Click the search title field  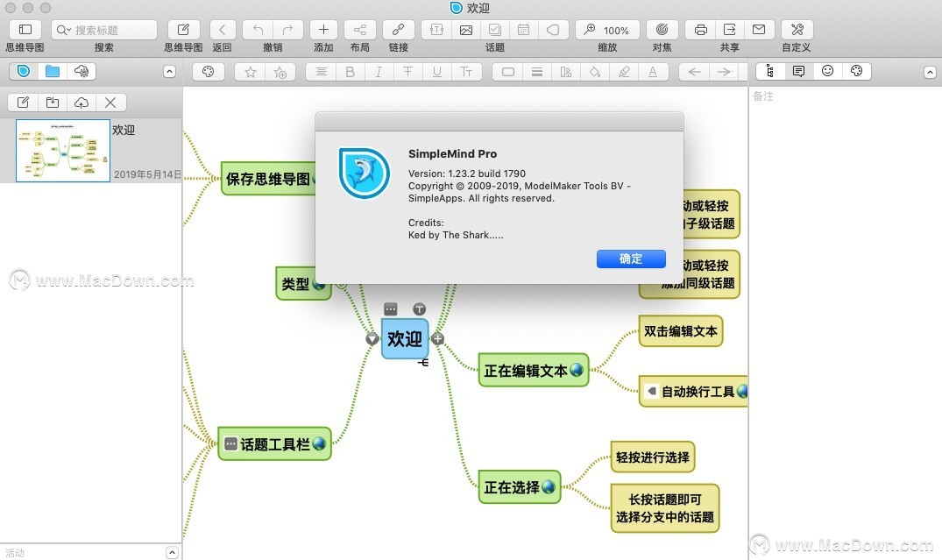[104, 30]
